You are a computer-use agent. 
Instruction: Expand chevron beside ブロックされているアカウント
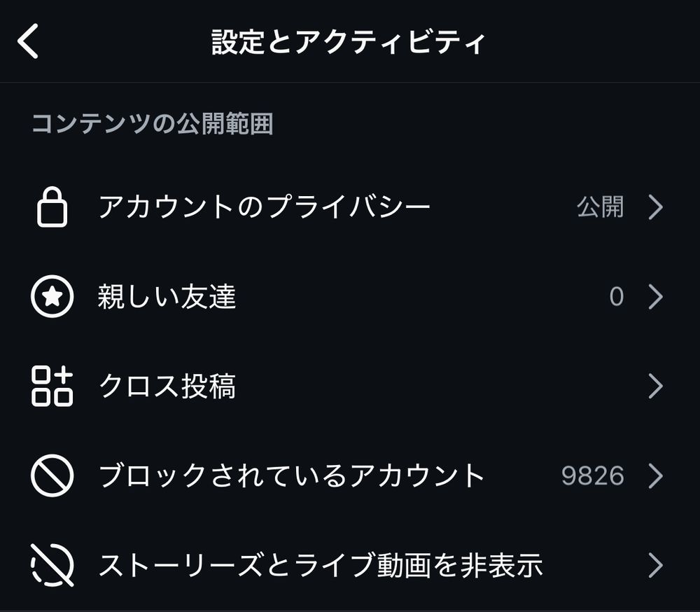[655, 476]
